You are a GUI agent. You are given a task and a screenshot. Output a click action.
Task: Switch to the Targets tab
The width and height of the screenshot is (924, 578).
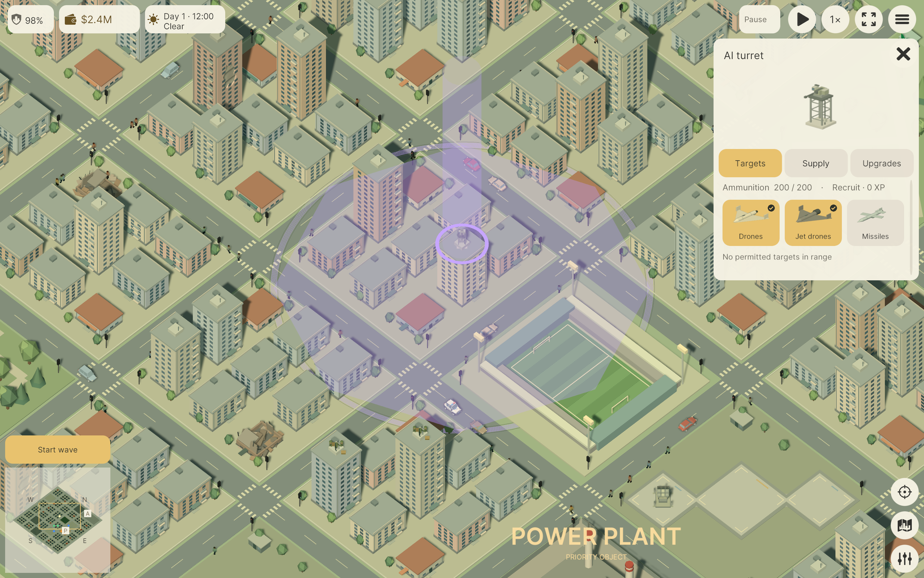pyautogui.click(x=750, y=163)
